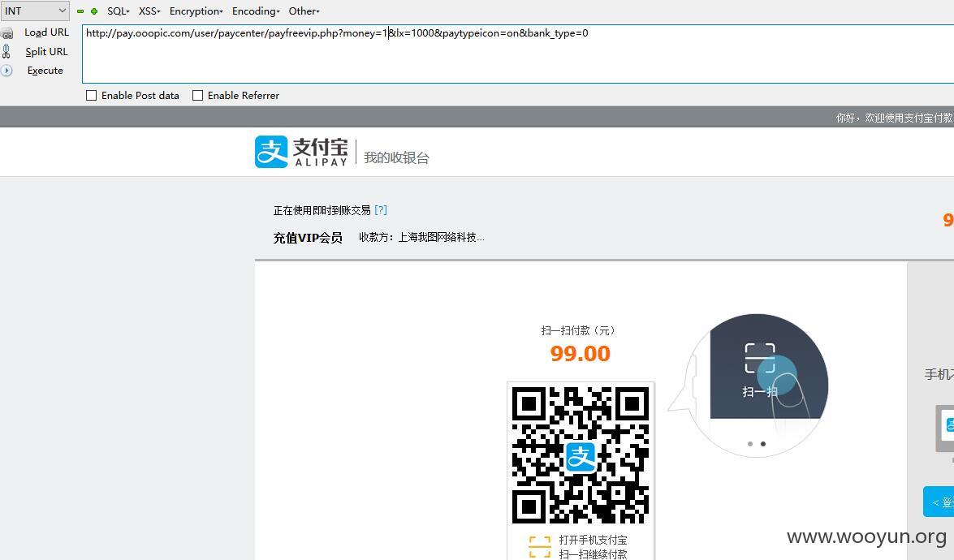Open the XSS menu
The width and height of the screenshot is (954, 560).
(149, 11)
